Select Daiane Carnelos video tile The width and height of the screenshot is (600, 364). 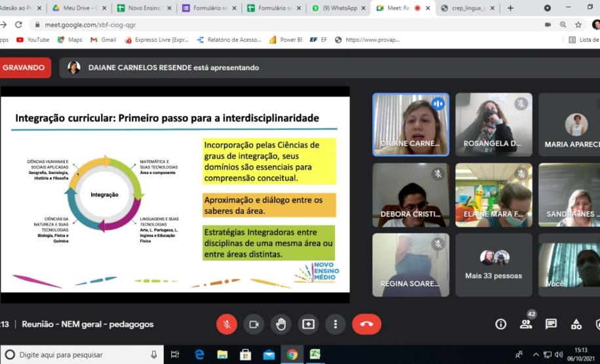click(411, 125)
